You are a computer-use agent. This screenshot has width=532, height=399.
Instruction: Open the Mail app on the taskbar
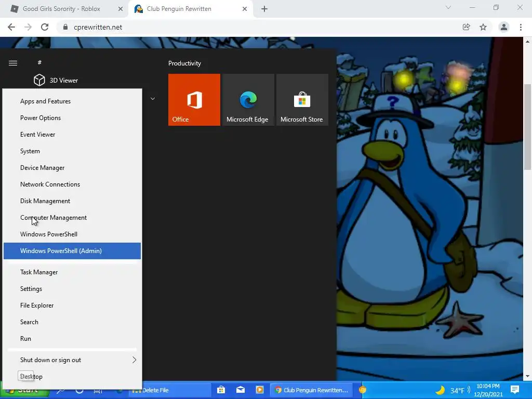[241, 390]
